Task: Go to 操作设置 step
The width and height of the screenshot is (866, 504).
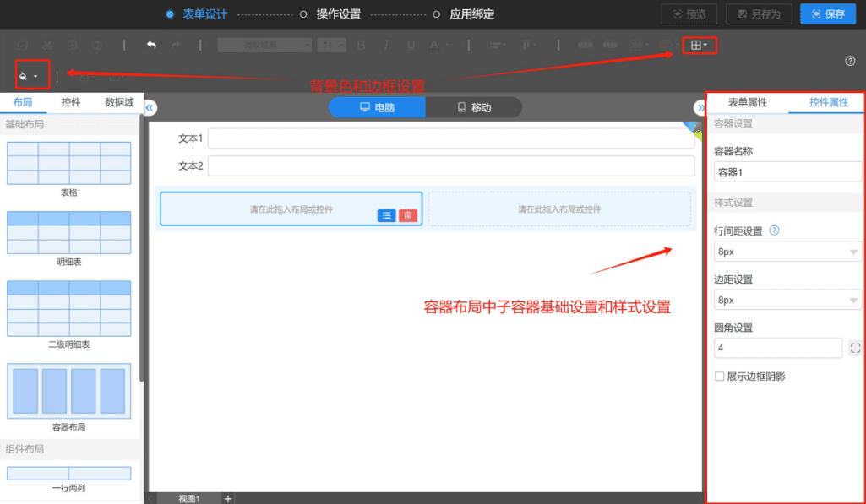Action: 339,14
